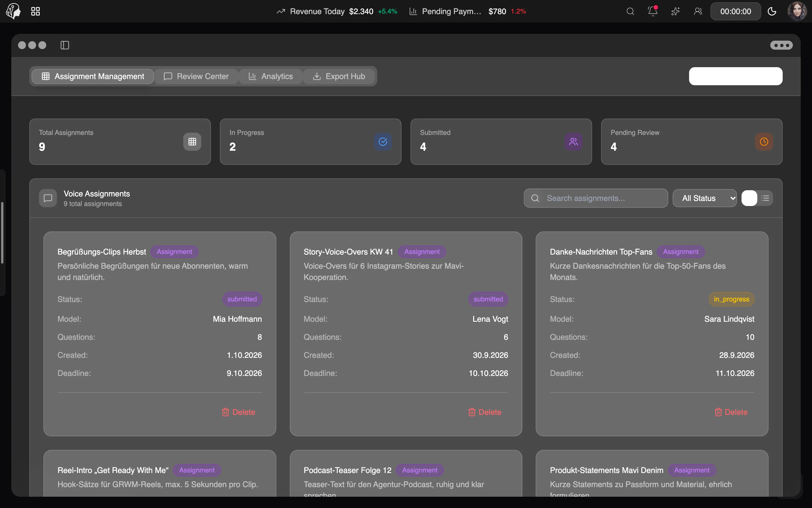Open search via magnifier icon in top bar
The image size is (812, 508).
point(630,11)
